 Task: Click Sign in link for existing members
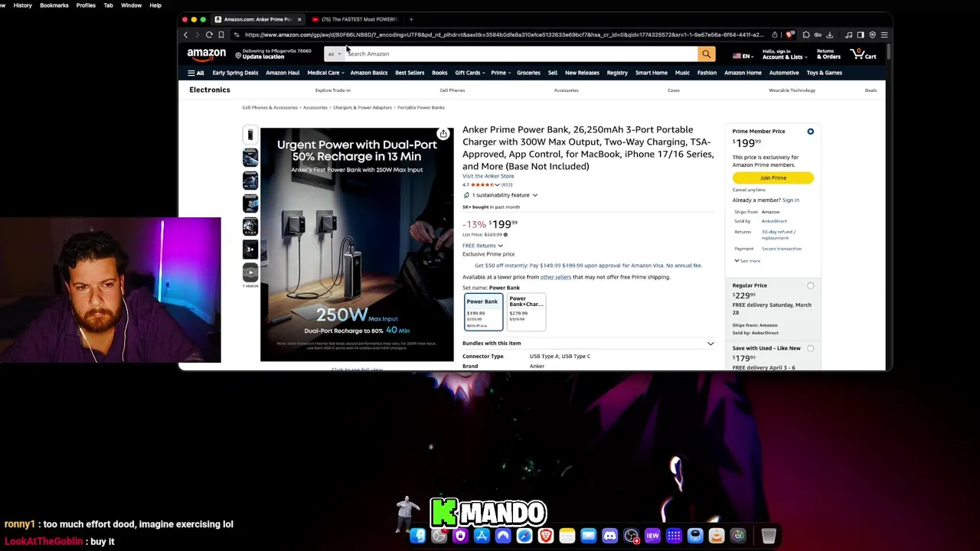791,201
